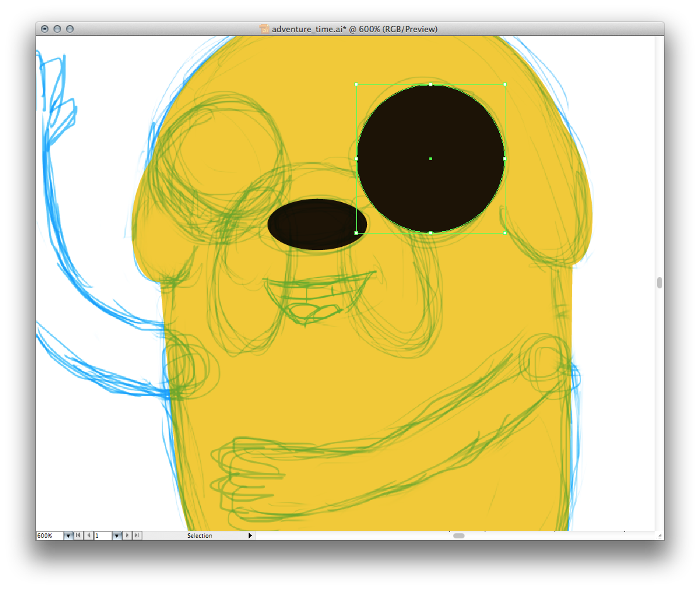Image resolution: width=700 pixels, height=590 pixels.
Task: Go to the previous artboard
Action: tap(89, 536)
